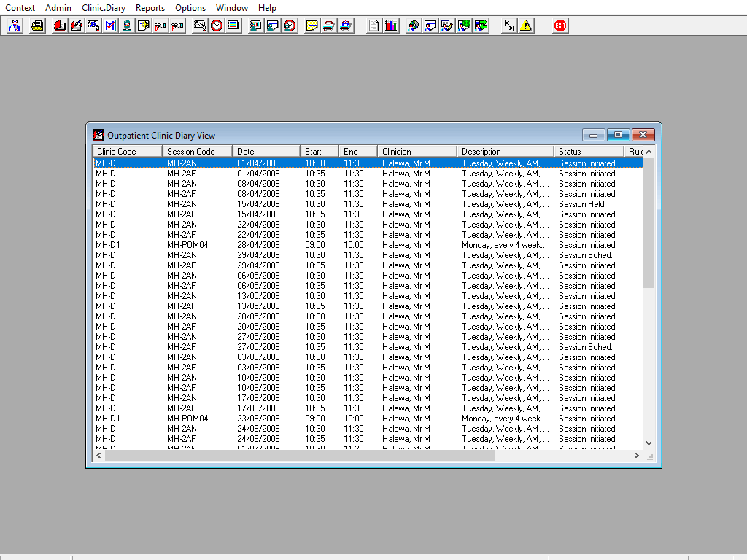The height and width of the screenshot is (560, 747).
Task: Click the crossed-out note with pen icon
Action: coord(200,26)
